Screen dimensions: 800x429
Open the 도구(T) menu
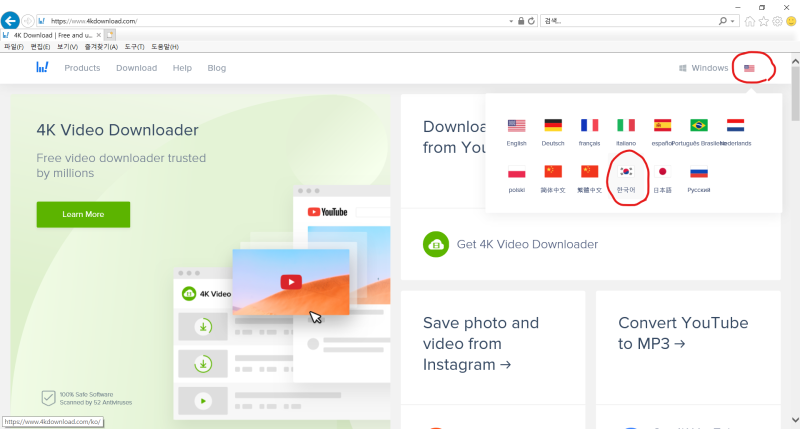[x=134, y=46]
